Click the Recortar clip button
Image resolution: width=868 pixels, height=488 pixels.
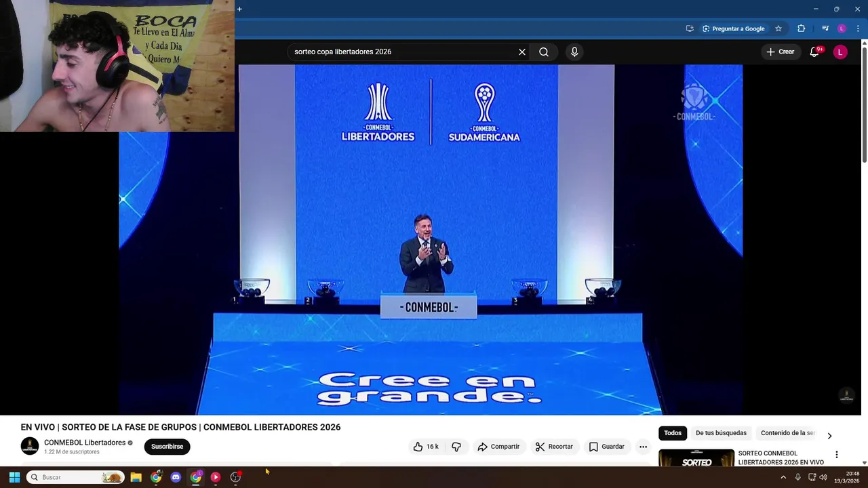554,447
